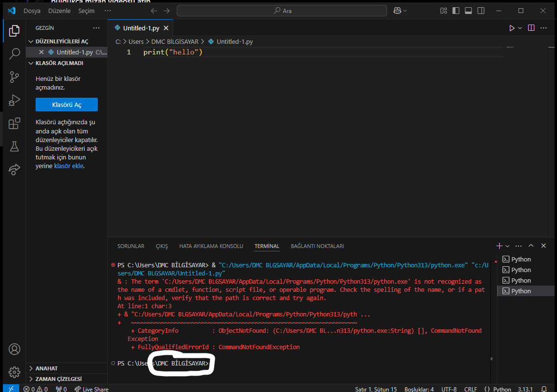557x392 pixels.
Task: Open the Extensions view icon
Action: 14,123
